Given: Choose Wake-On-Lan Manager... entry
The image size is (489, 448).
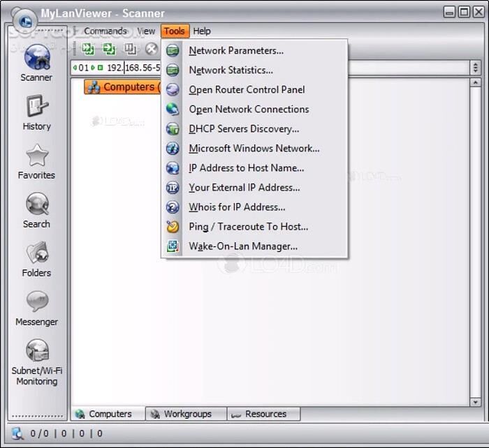Looking at the screenshot, I should (x=254, y=246).
